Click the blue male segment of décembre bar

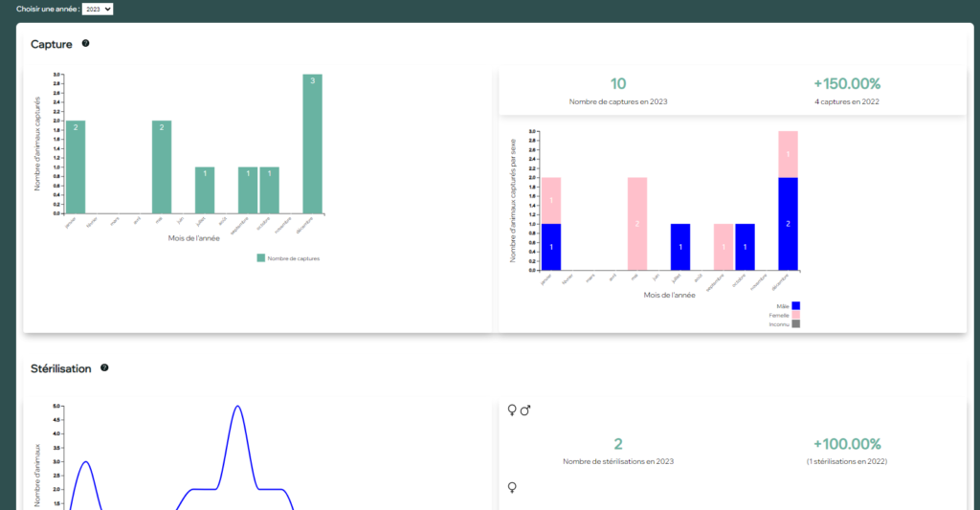(789, 224)
